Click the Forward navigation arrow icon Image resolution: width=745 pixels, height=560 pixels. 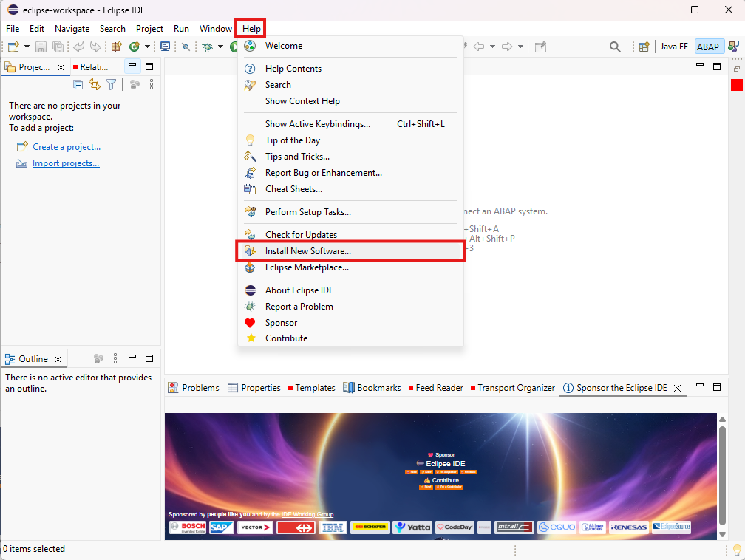point(507,47)
